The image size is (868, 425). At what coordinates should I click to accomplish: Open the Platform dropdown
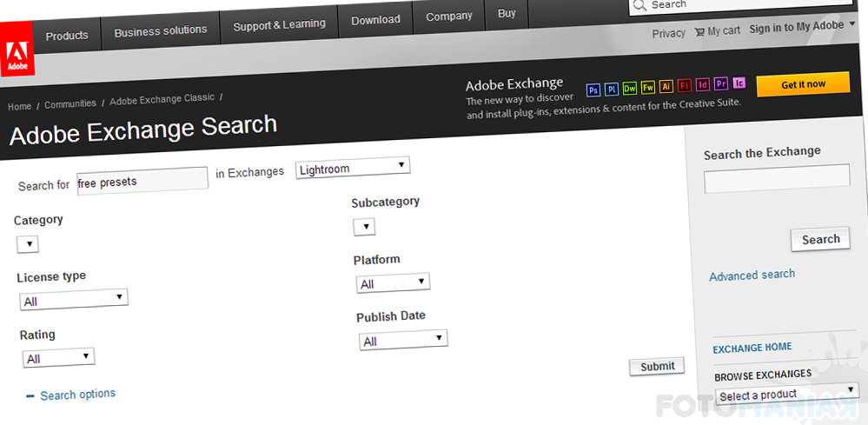point(393,282)
